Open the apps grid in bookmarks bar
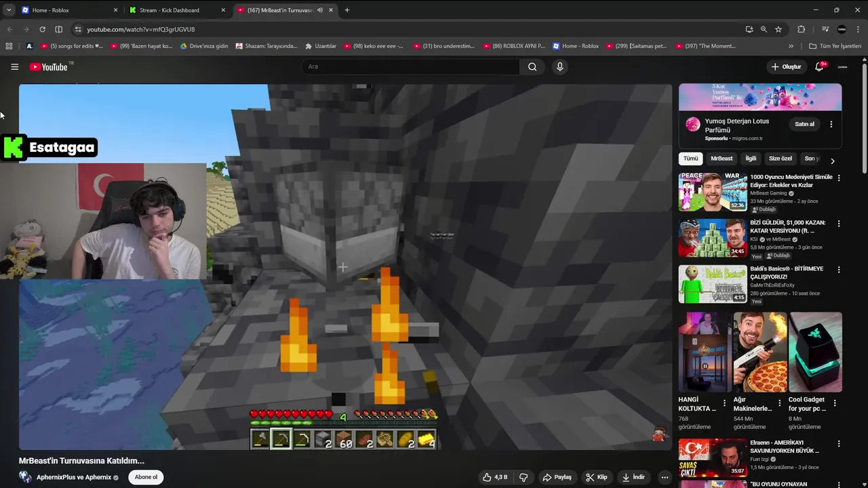 9,46
